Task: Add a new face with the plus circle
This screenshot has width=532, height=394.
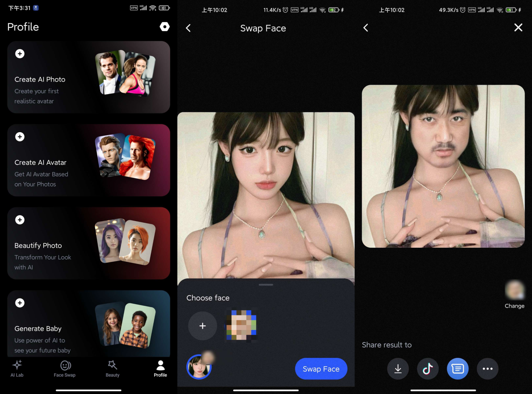Action: (202, 326)
